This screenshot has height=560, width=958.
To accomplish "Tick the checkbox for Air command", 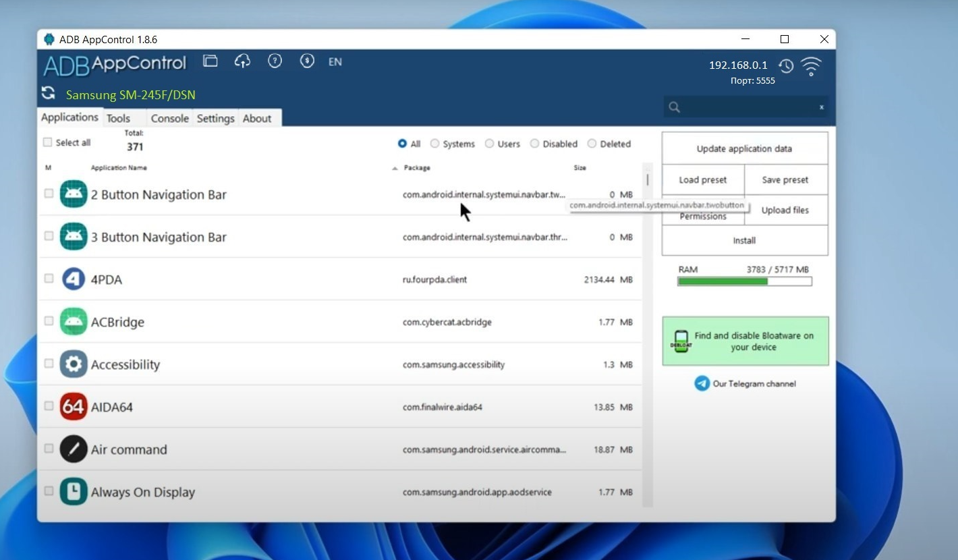I will [x=49, y=449].
